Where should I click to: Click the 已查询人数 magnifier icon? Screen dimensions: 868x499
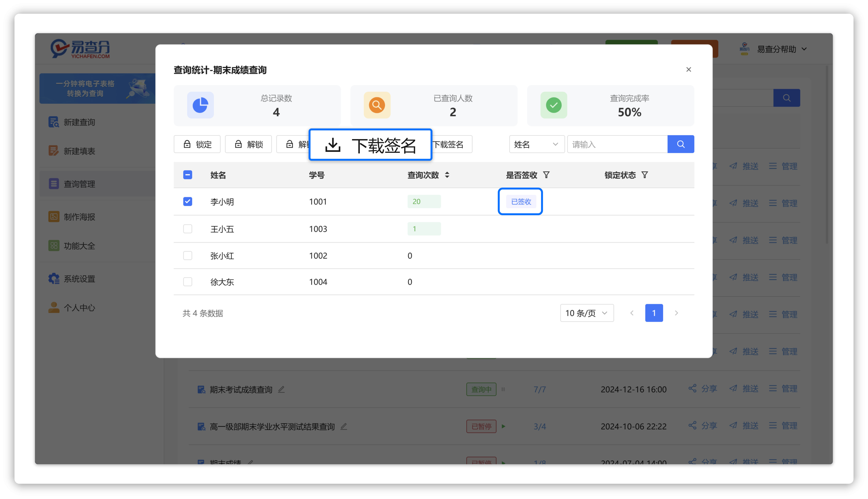(377, 105)
